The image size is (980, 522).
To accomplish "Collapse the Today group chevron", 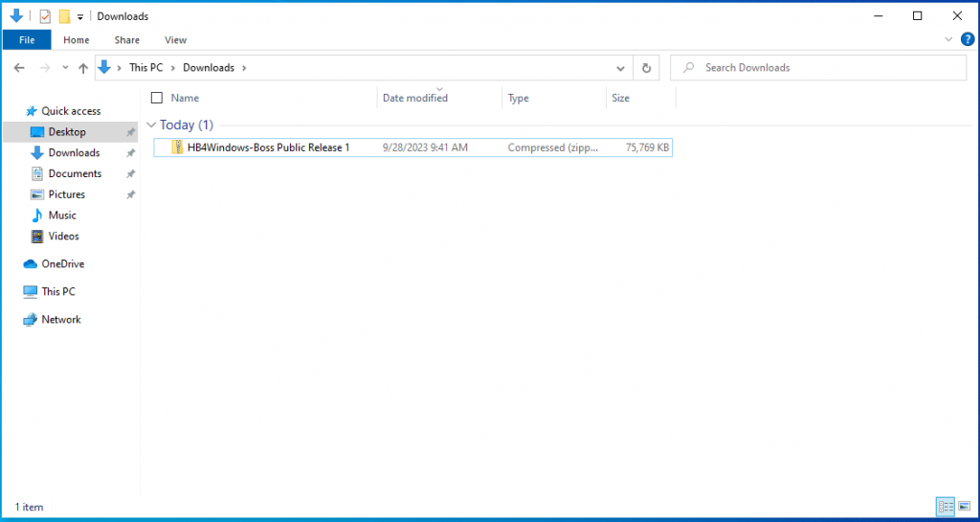I will tap(151, 125).
